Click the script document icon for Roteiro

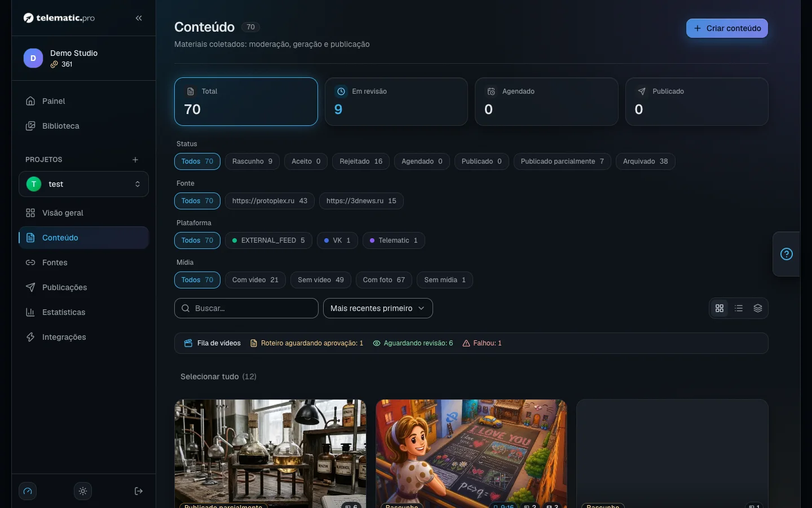pyautogui.click(x=254, y=343)
